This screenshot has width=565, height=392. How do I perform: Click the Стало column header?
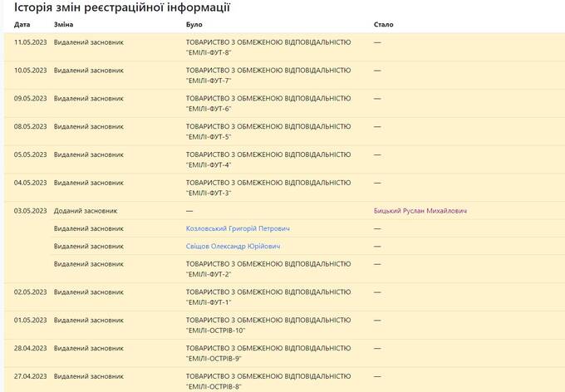click(383, 25)
